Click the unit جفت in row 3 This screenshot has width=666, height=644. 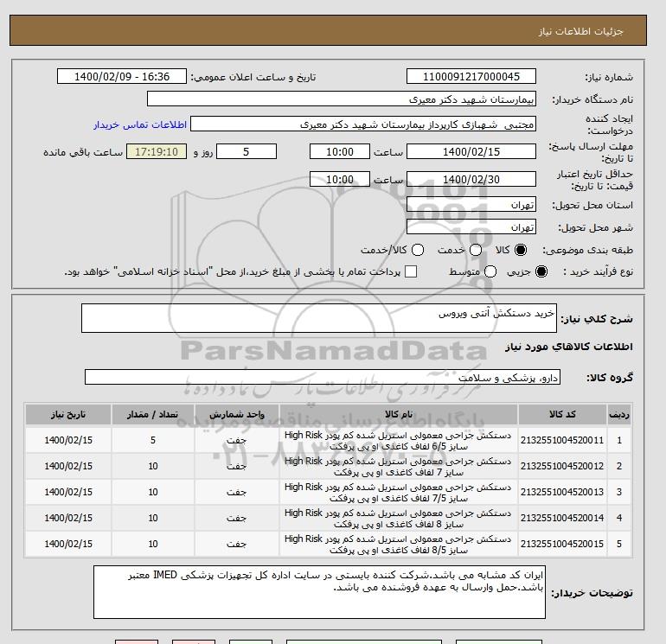[x=237, y=492]
